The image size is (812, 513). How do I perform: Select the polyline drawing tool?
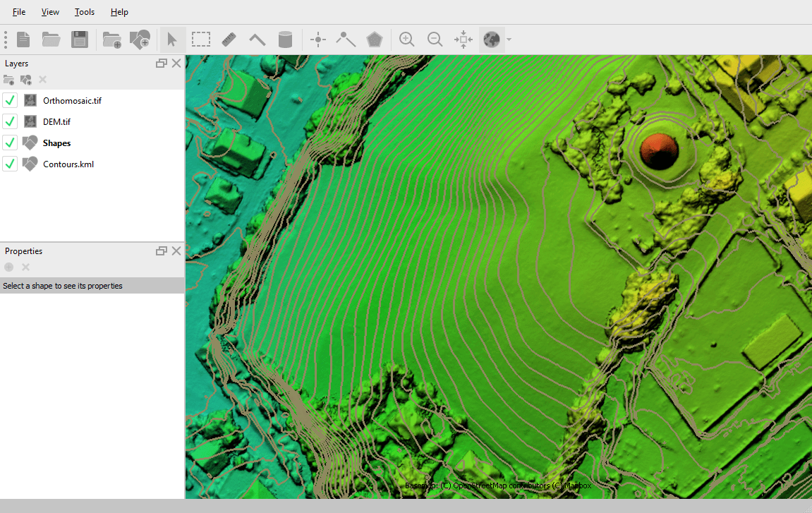coord(346,40)
